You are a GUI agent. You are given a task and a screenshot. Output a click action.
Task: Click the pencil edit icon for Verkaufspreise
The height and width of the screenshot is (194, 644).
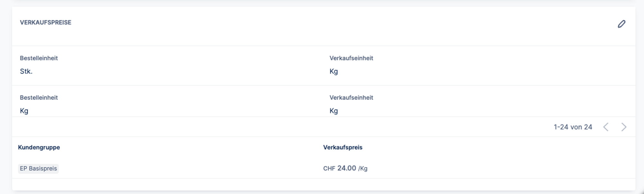621,24
